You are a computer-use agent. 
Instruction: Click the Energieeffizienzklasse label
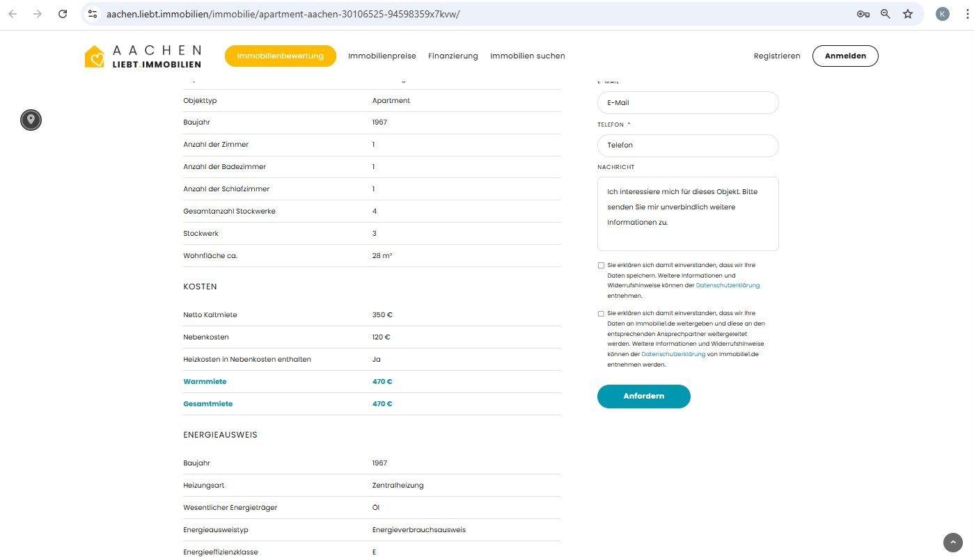[x=220, y=552]
